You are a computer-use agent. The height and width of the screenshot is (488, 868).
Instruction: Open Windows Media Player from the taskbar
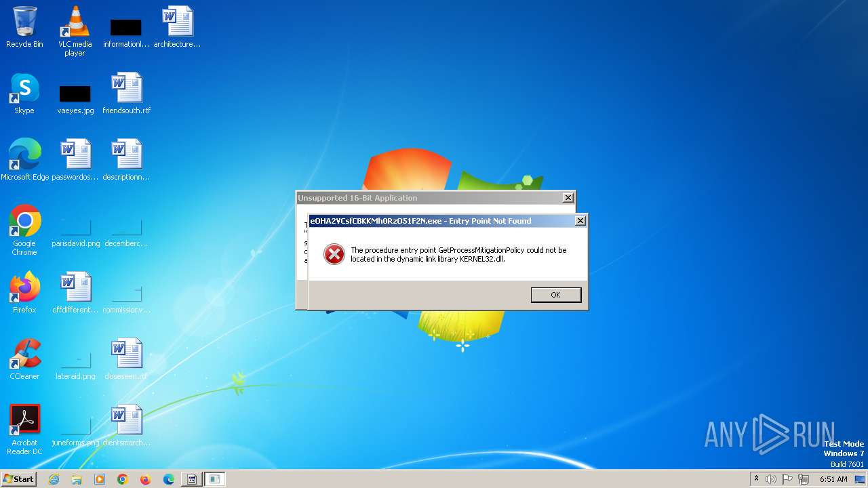coord(100,479)
